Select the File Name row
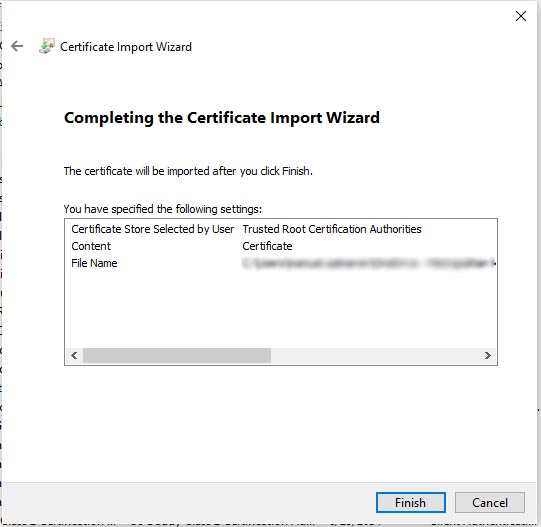Screen dimensions: 541x527 pos(281,263)
